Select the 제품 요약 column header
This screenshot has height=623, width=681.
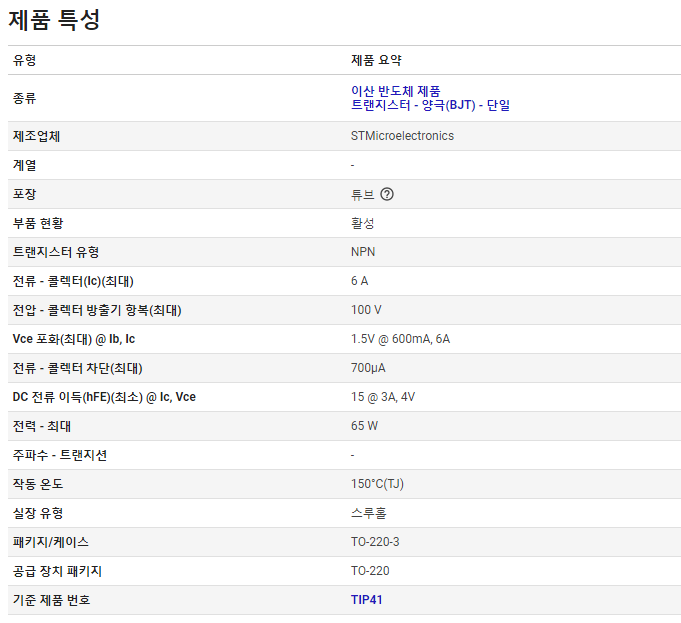376,60
